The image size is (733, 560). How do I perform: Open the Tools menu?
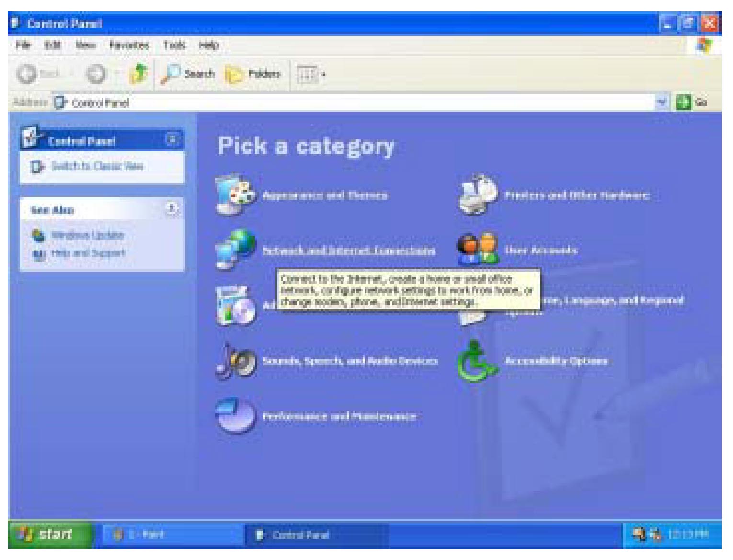tap(174, 45)
